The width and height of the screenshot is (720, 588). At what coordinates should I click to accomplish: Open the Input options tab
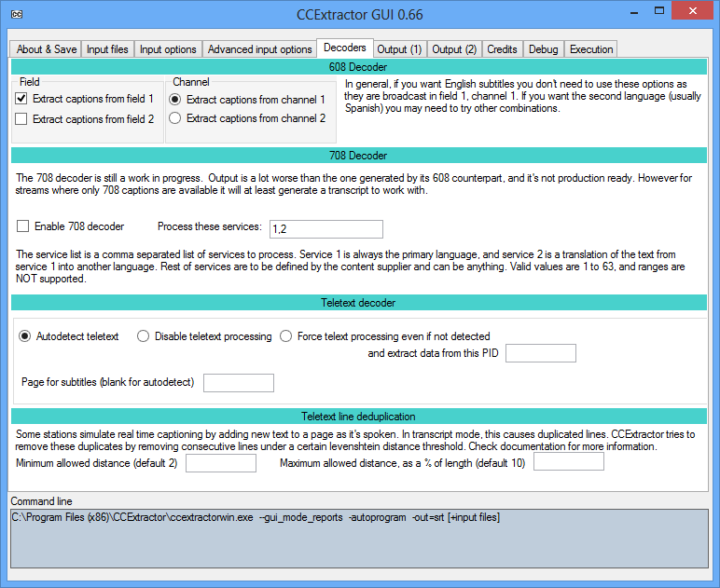[168, 49]
